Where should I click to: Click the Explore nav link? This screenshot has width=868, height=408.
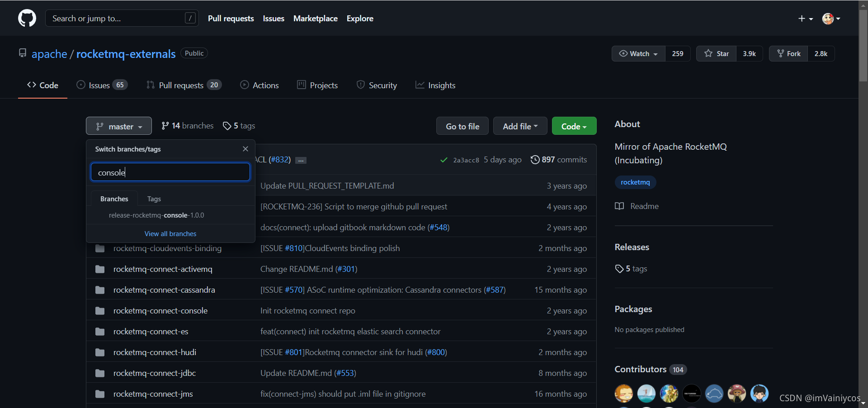click(x=360, y=19)
